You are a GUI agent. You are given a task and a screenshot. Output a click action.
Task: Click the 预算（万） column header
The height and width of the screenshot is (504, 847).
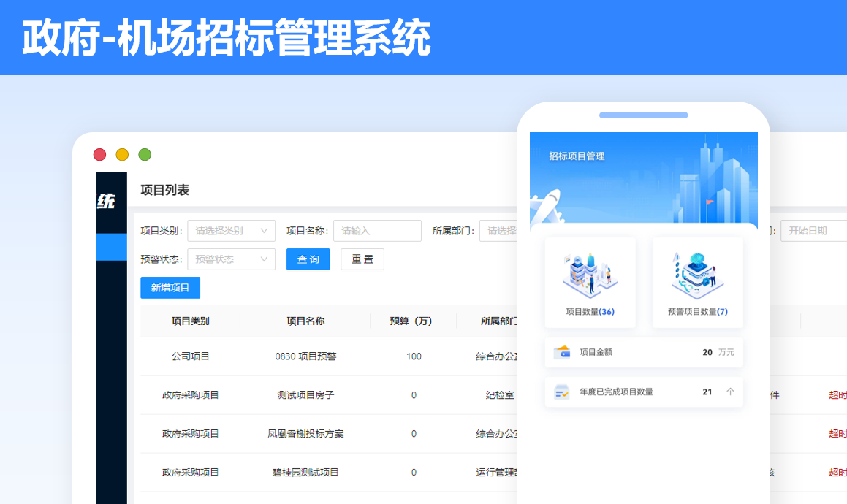pos(411,321)
